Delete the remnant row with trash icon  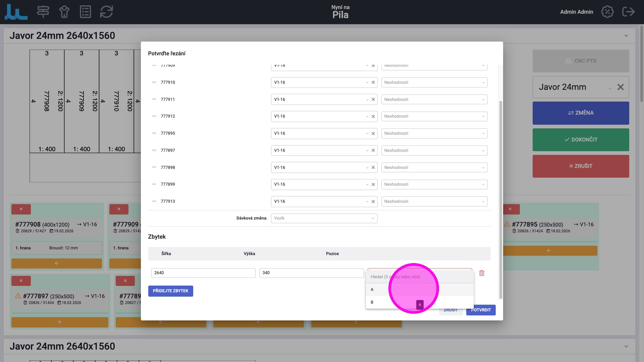[x=482, y=273]
